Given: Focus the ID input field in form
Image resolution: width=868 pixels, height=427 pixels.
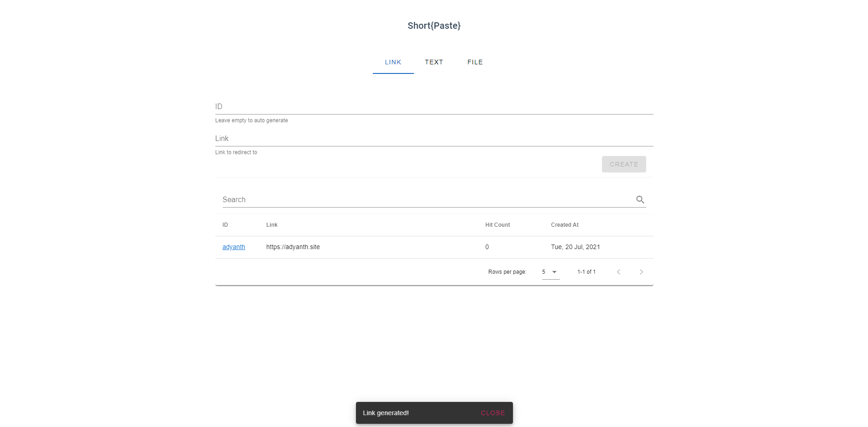Looking at the screenshot, I should point(434,107).
